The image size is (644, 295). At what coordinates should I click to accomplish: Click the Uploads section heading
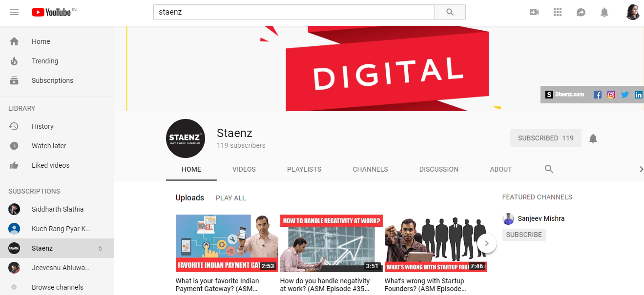190,197
